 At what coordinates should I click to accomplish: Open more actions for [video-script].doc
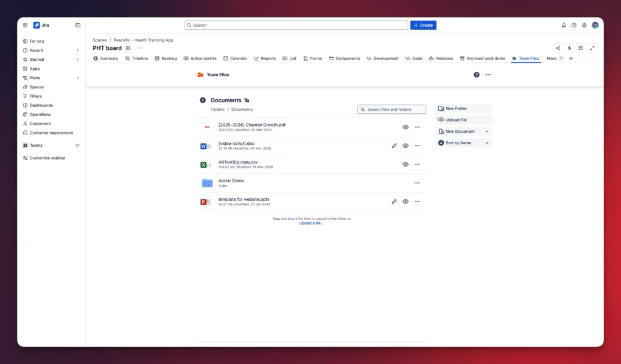(417, 145)
